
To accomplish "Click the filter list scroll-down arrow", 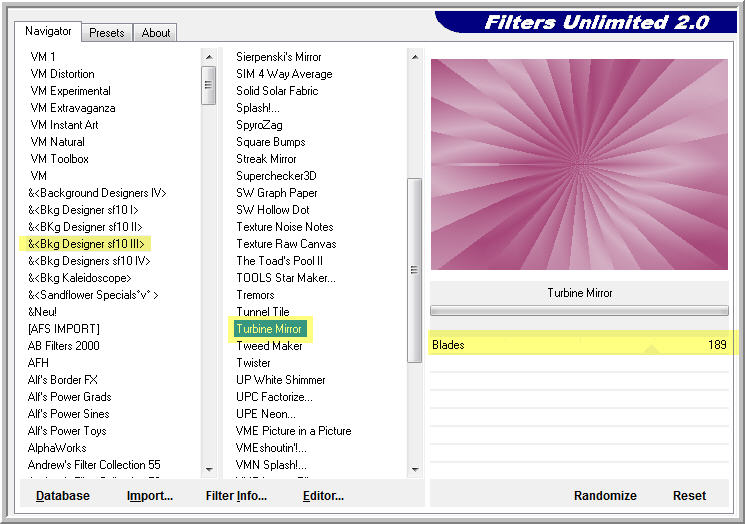I will tap(415, 469).
